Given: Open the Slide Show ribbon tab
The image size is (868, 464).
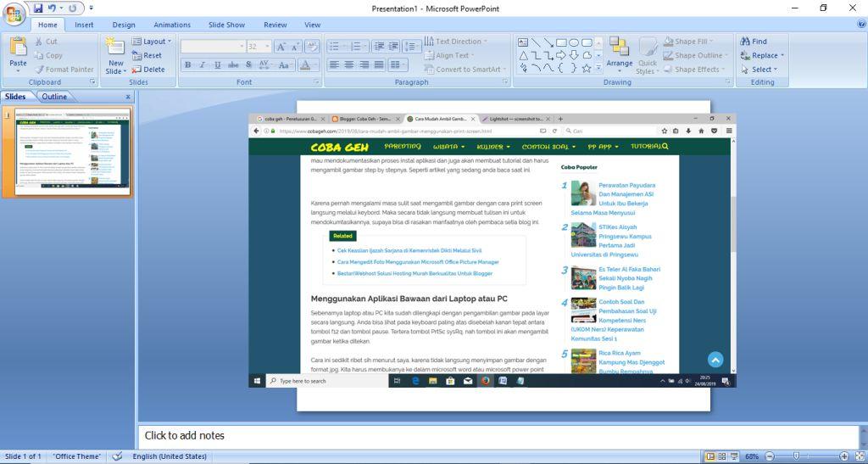Looking at the screenshot, I should (x=226, y=25).
